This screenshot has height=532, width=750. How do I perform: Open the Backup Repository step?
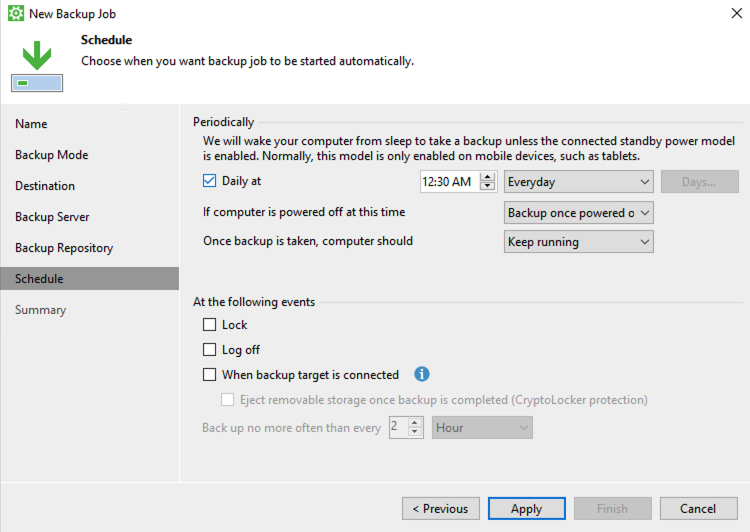(x=64, y=248)
